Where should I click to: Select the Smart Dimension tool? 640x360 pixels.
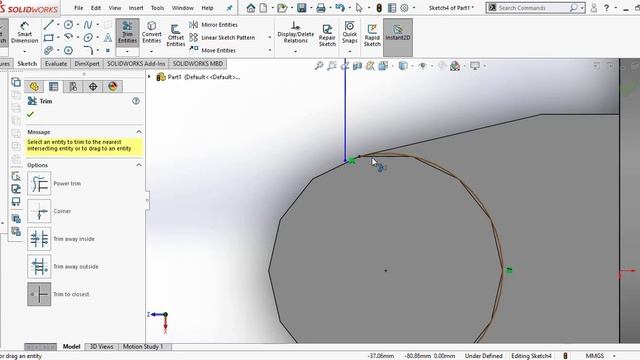(x=24, y=33)
